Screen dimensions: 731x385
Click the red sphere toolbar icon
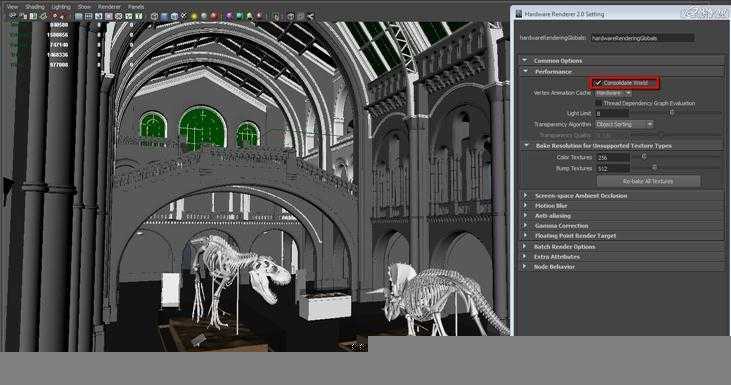point(214,16)
